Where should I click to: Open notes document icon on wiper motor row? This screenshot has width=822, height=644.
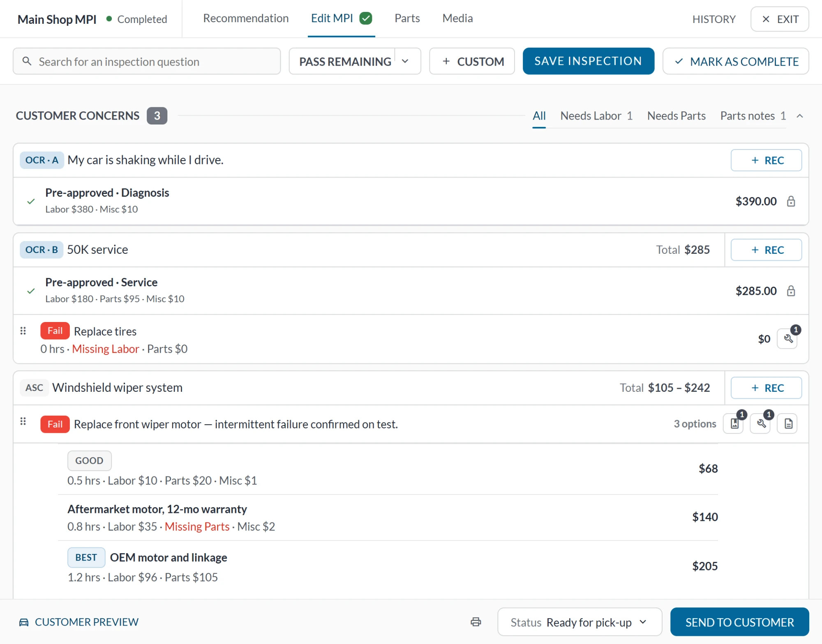click(787, 423)
